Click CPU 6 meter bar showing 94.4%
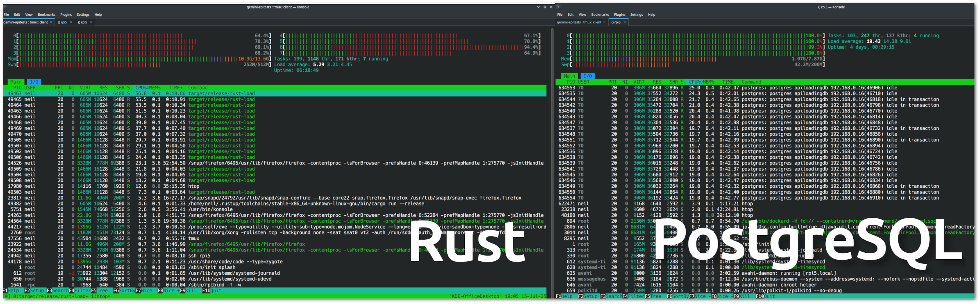 [410, 47]
